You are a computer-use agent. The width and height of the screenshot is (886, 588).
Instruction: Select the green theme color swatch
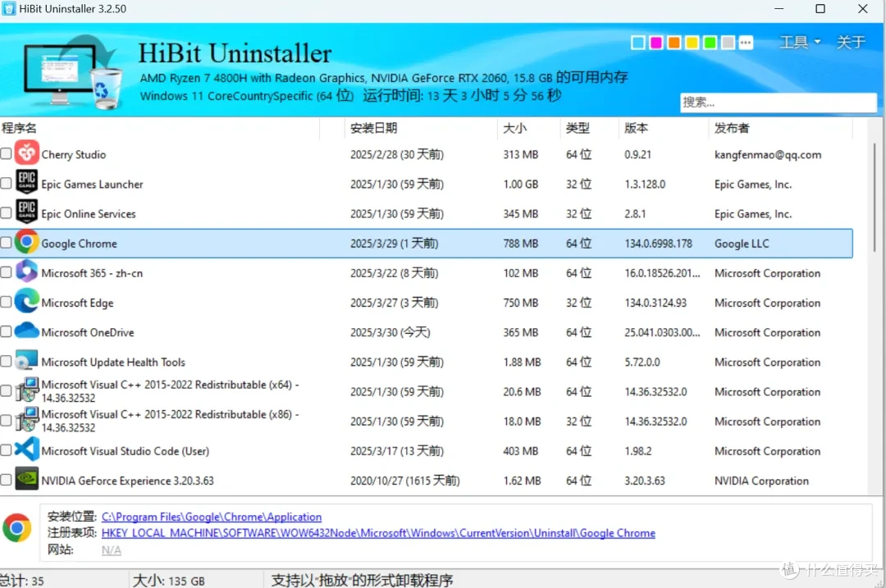[x=710, y=43]
